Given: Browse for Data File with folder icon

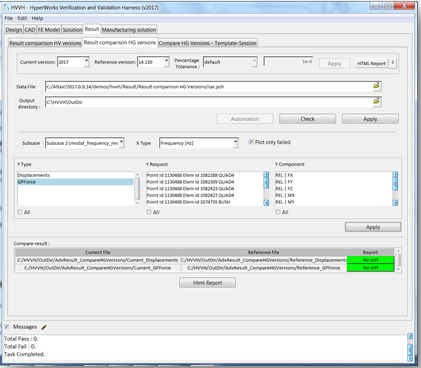Looking at the screenshot, I should (x=376, y=86).
